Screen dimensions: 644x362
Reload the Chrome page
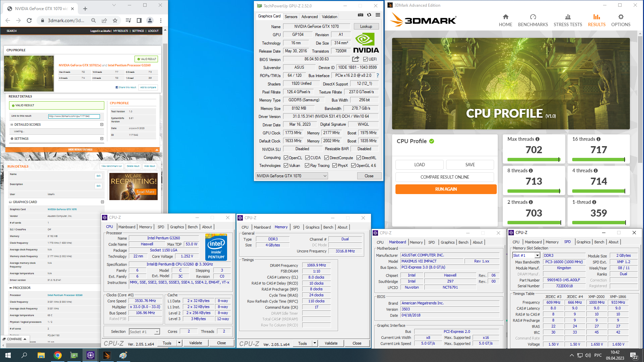29,20
